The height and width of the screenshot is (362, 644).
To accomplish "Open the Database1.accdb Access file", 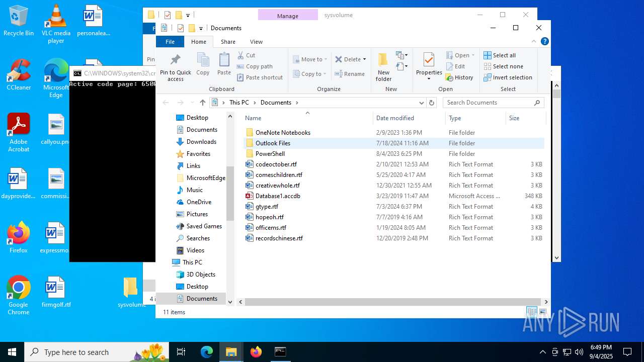I will point(278,196).
